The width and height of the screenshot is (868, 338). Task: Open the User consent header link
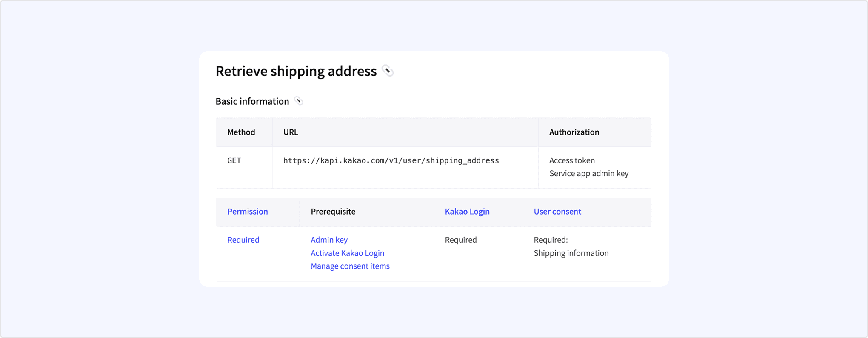pos(557,212)
